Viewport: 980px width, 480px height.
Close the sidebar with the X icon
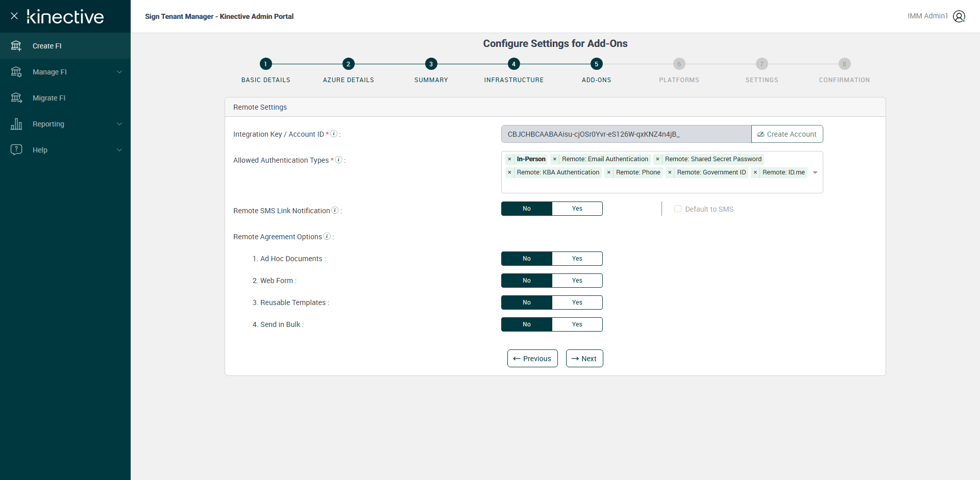[x=14, y=16]
